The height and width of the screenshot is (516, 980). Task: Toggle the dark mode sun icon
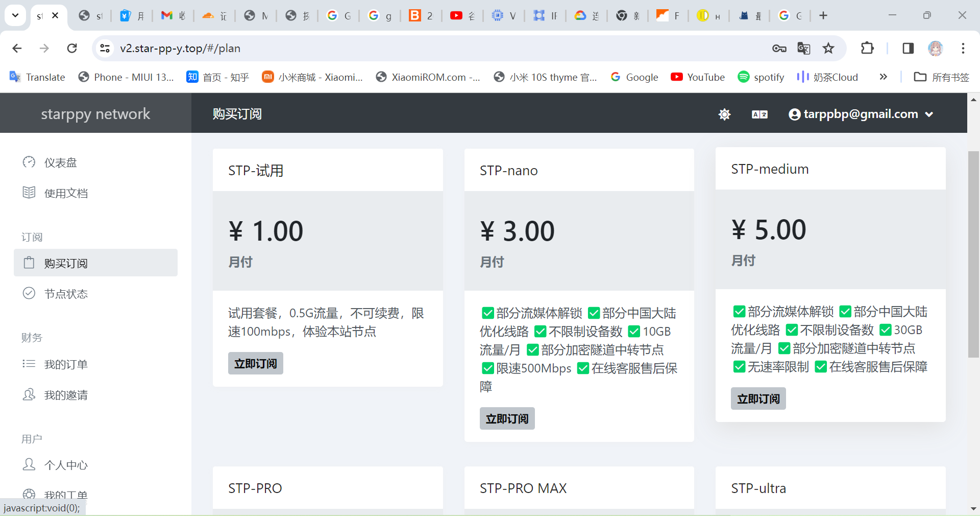click(x=724, y=114)
